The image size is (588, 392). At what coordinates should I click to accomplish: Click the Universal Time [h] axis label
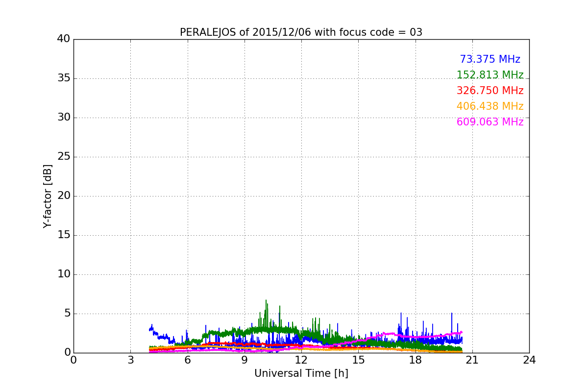[x=301, y=373]
